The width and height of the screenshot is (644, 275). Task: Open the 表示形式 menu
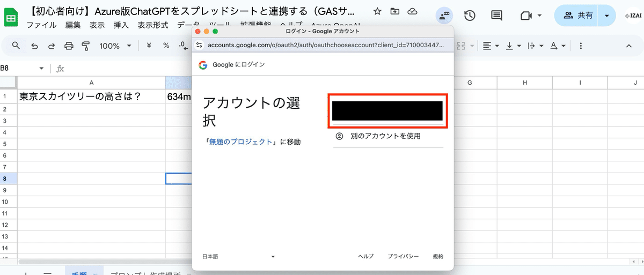(153, 25)
